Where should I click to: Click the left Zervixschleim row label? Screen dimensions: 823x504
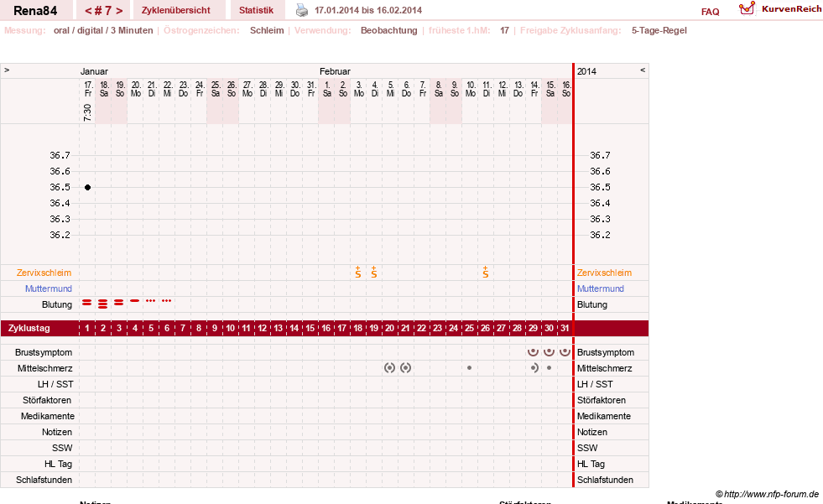point(44,273)
